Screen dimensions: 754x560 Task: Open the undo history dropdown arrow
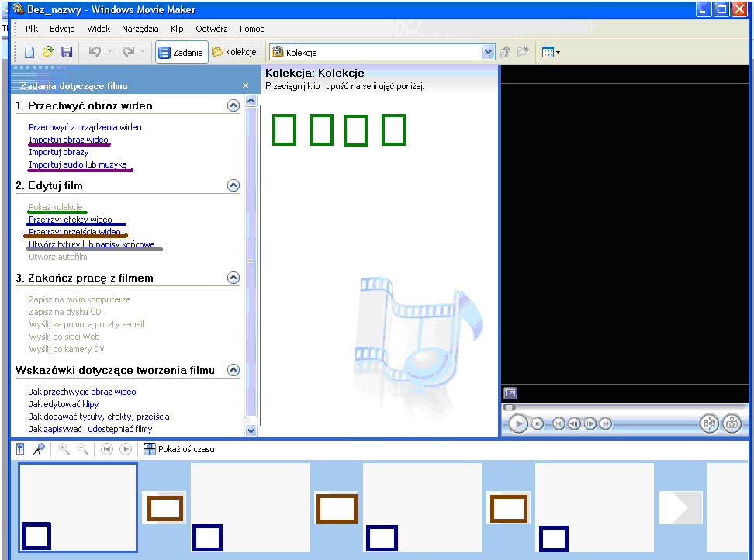pyautogui.click(x=109, y=52)
